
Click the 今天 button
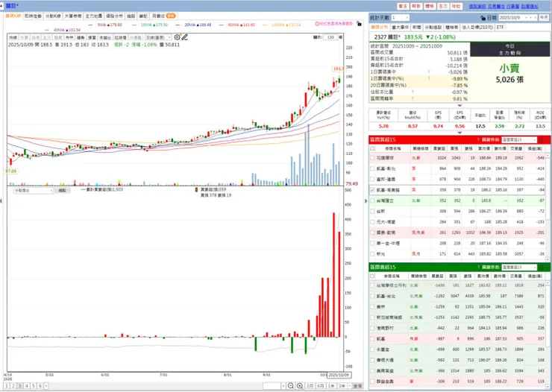pyautogui.click(x=544, y=18)
